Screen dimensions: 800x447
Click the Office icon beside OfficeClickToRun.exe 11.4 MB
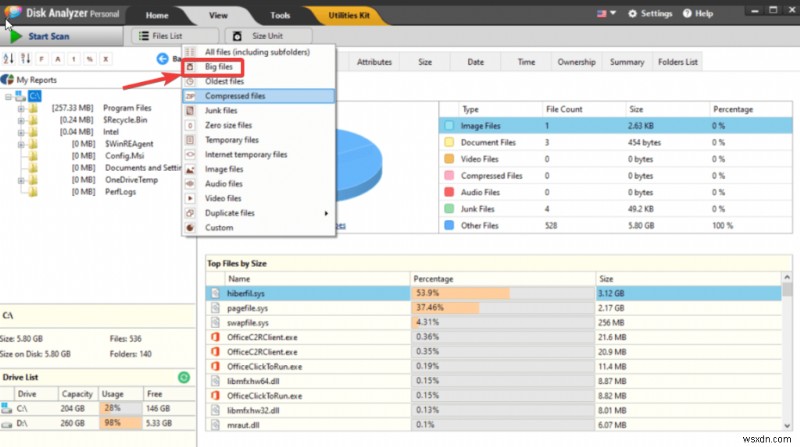(215, 366)
